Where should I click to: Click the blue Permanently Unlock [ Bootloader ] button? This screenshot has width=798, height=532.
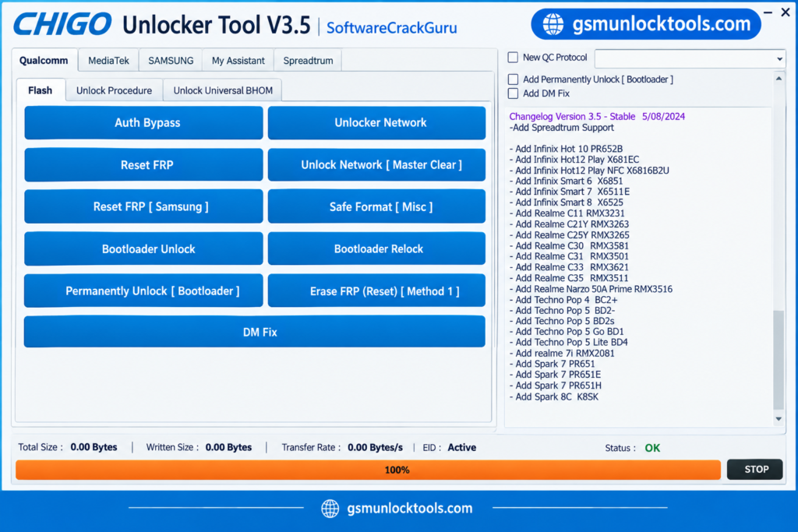click(143, 291)
